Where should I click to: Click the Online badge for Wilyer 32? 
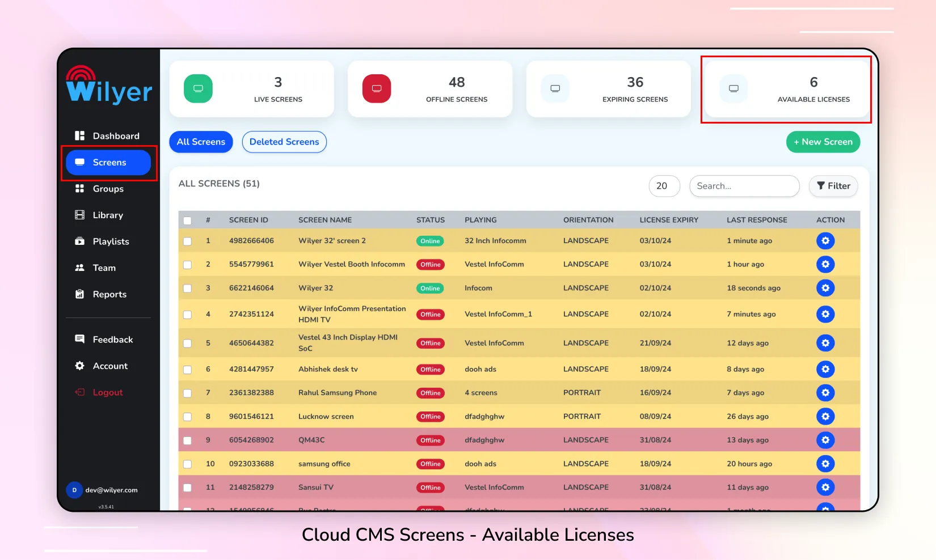430,289
